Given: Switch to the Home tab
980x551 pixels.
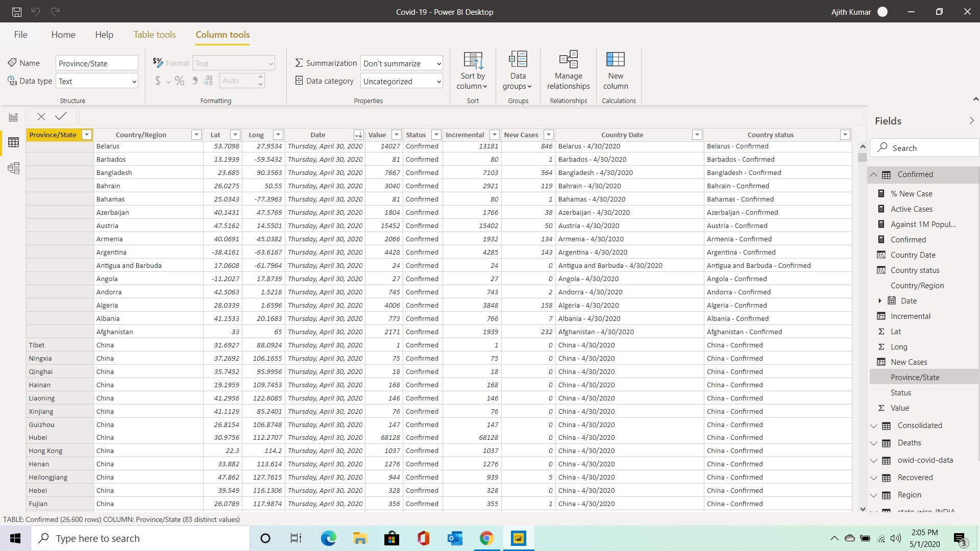Looking at the screenshot, I should pyautogui.click(x=63, y=34).
